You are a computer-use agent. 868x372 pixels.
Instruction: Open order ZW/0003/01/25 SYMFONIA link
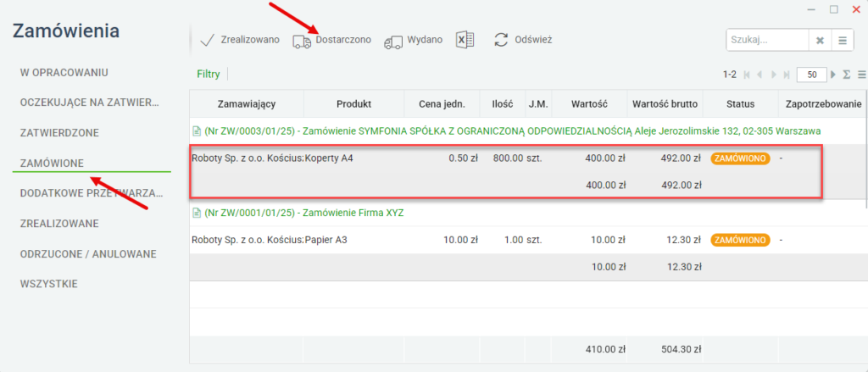pos(513,131)
